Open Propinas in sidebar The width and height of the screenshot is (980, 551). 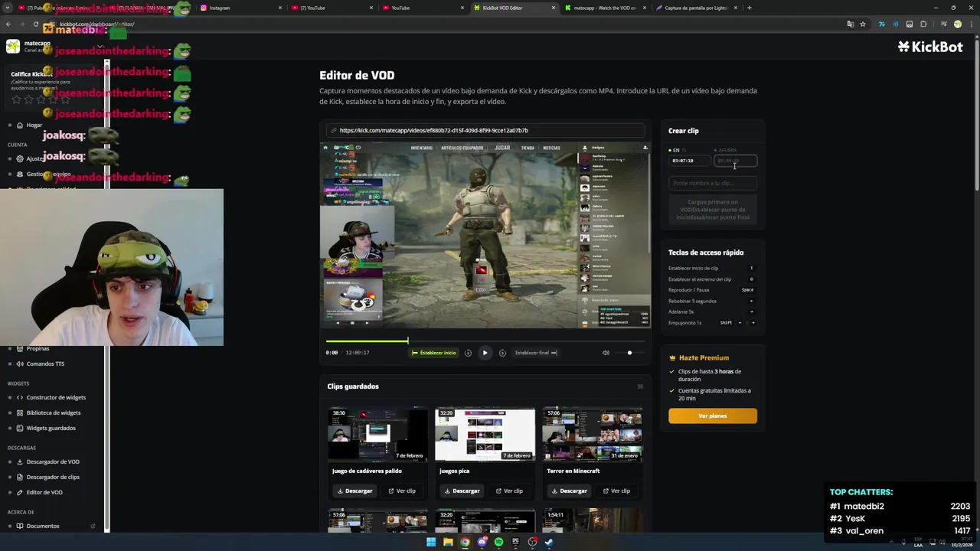[x=38, y=348]
